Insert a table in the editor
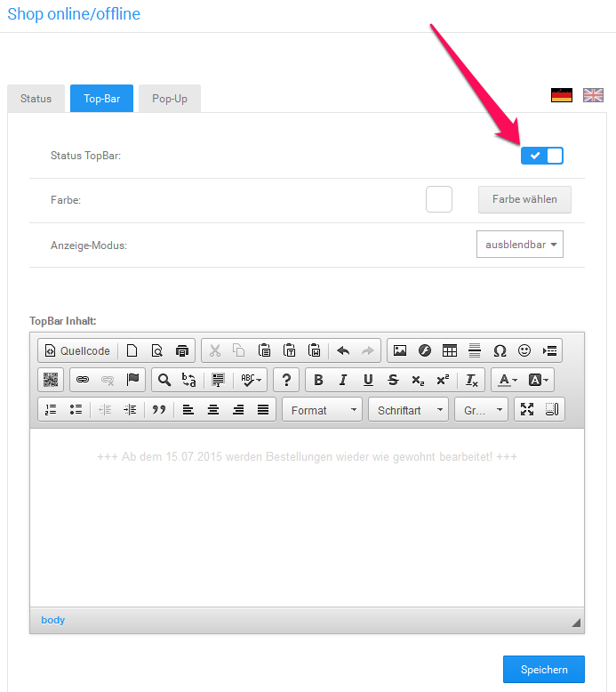The width and height of the screenshot is (616, 692). (x=450, y=350)
